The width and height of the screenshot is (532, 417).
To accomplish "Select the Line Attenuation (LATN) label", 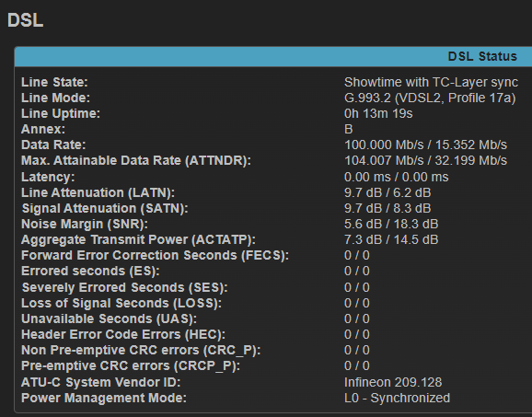I will pos(98,192).
